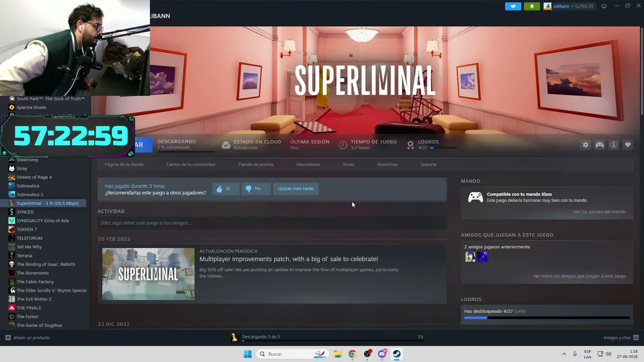
Task: Select Tell Me Why in library
Action: (x=29, y=247)
